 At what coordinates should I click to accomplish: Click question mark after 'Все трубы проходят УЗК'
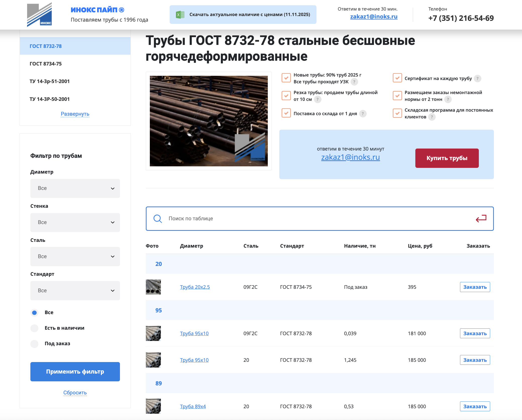coord(354,82)
